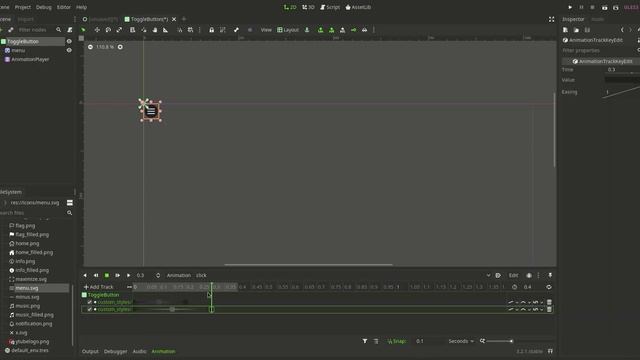
Task: Toggle second custom_styles track enabled checkbox
Action: [x=90, y=309]
